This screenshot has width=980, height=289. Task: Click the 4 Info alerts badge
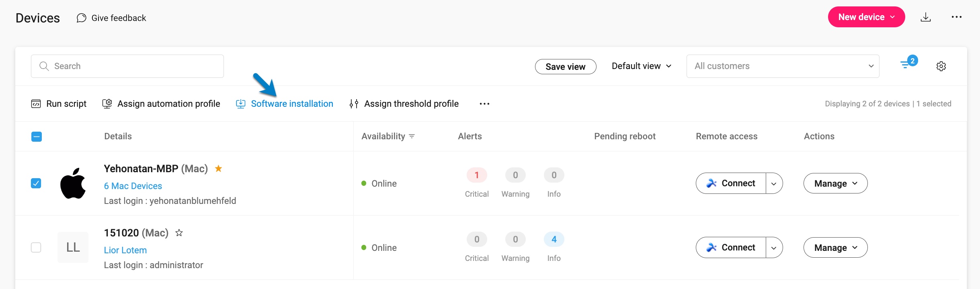[554, 240]
